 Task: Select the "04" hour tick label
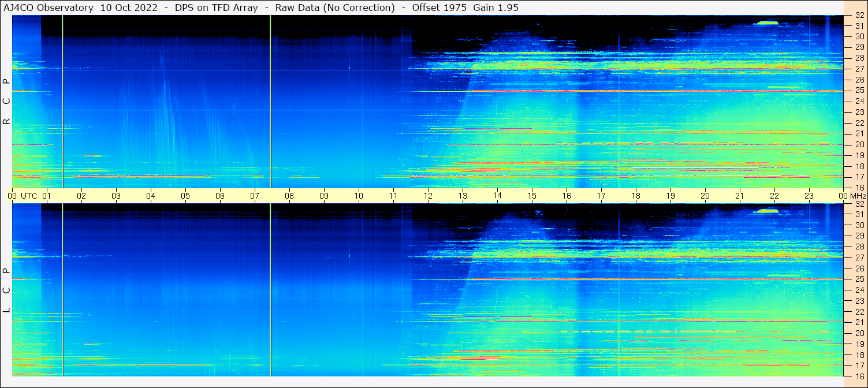151,196
